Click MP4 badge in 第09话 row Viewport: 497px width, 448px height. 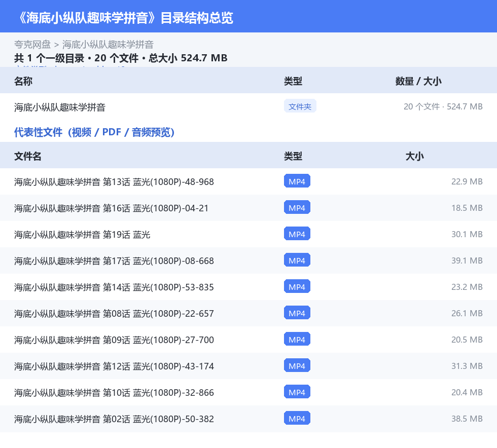click(297, 339)
